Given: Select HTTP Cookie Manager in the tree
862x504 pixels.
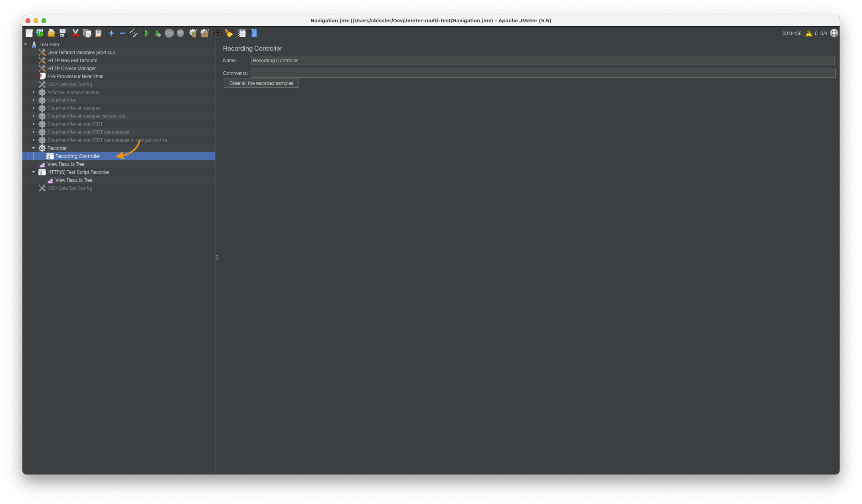Looking at the screenshot, I should pos(71,68).
